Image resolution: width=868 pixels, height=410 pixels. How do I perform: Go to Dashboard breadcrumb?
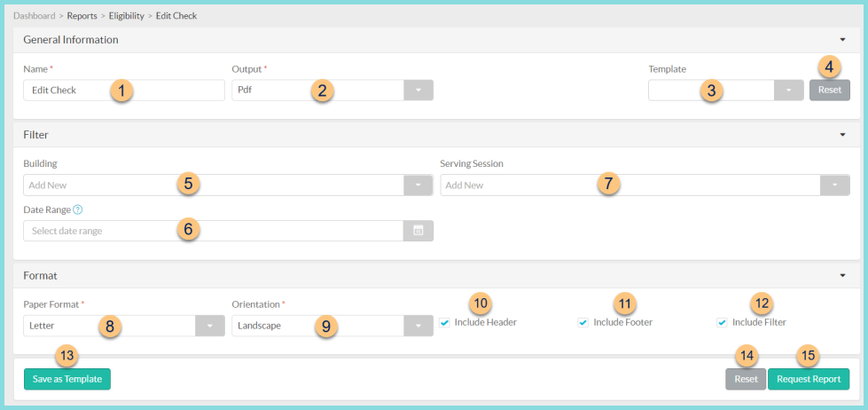pos(35,15)
